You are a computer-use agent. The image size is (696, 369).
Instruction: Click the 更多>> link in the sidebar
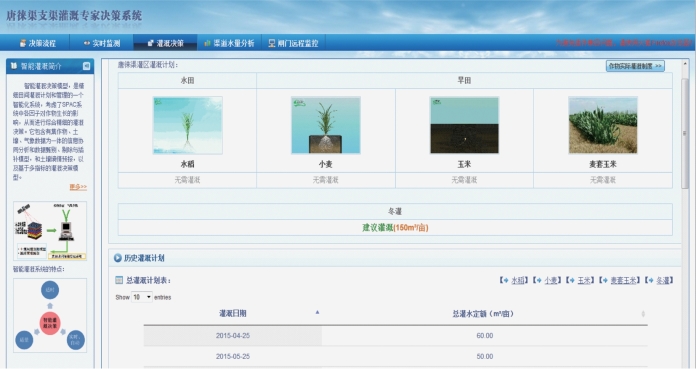(78, 187)
